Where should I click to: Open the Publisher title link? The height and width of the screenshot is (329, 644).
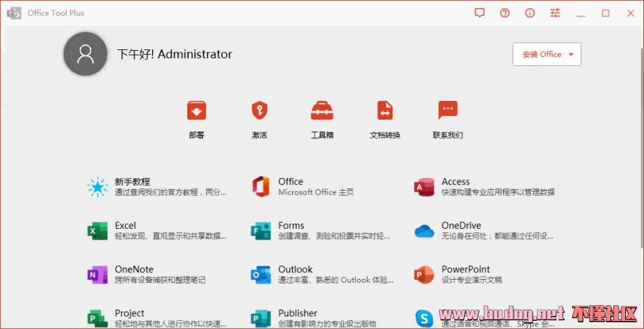point(298,313)
